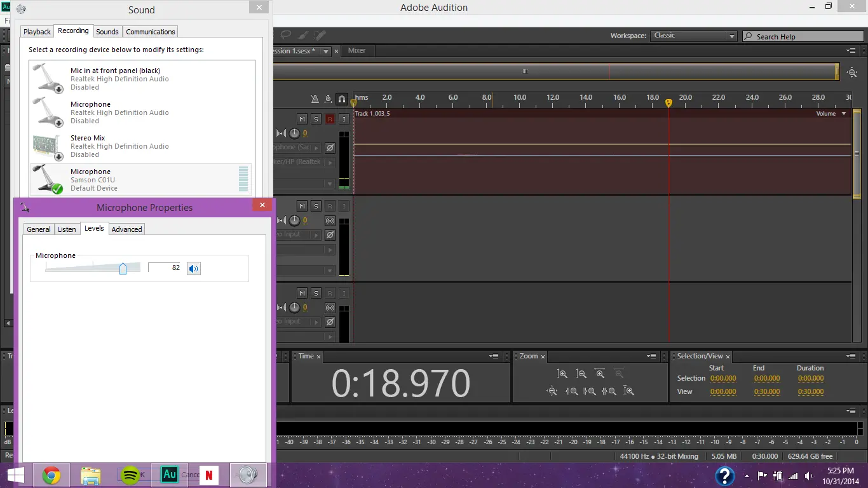Toggle phase invert on the third track
868x488 pixels.
point(330,322)
